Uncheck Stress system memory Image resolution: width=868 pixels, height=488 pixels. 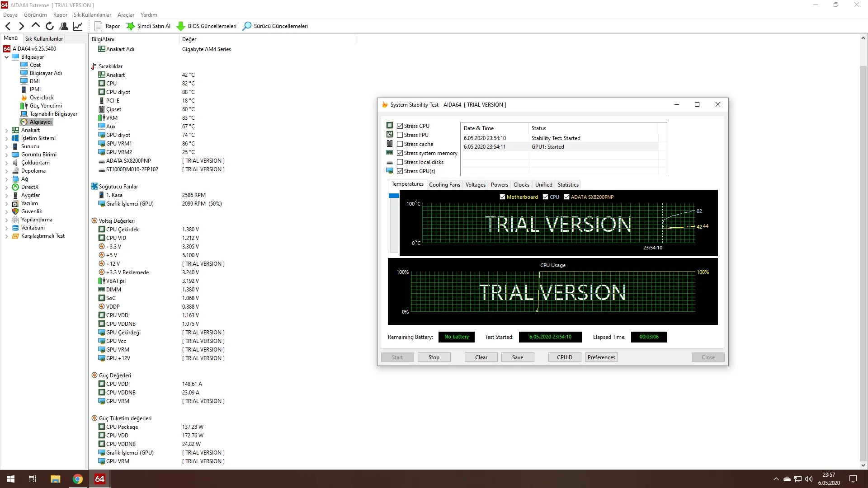(x=400, y=153)
